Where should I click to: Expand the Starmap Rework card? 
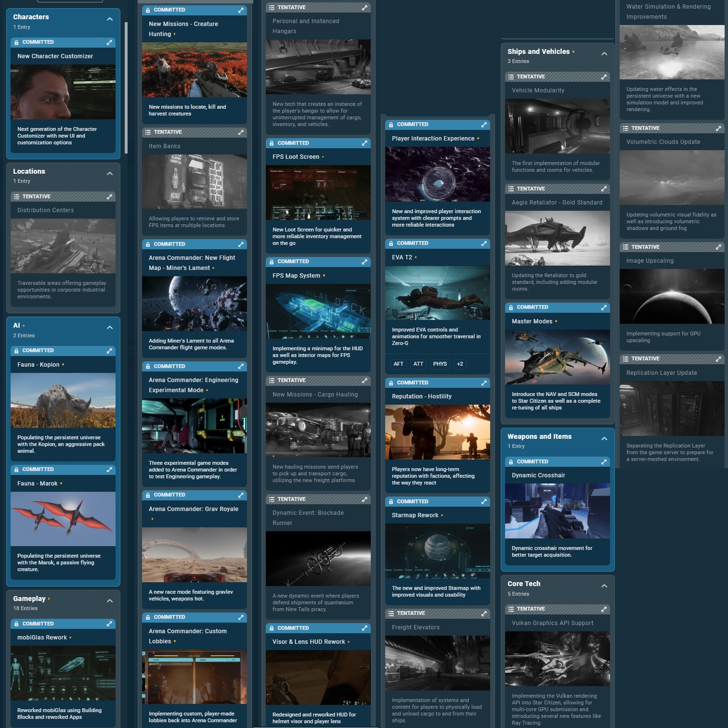click(x=484, y=501)
